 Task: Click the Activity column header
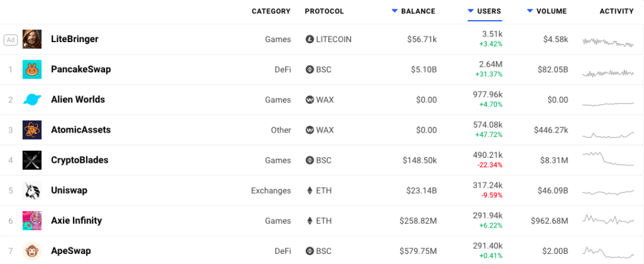[x=616, y=11]
